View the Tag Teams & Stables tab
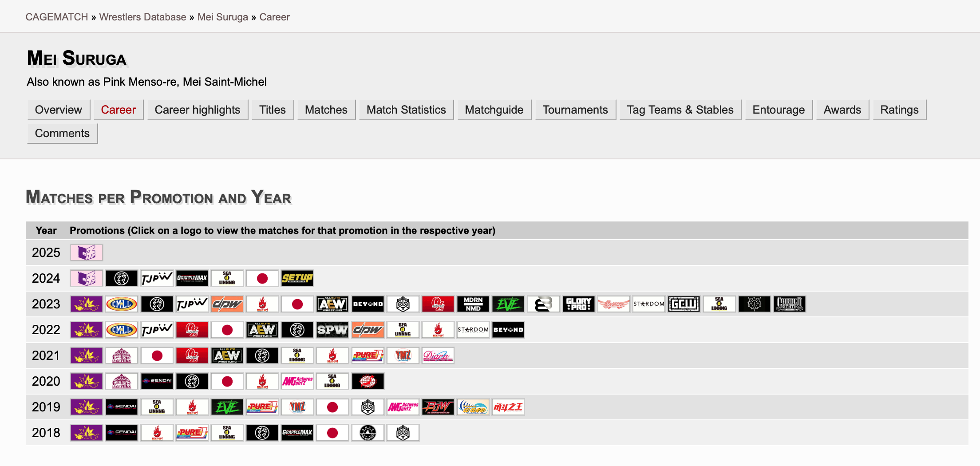The height and width of the screenshot is (466, 980). (680, 110)
